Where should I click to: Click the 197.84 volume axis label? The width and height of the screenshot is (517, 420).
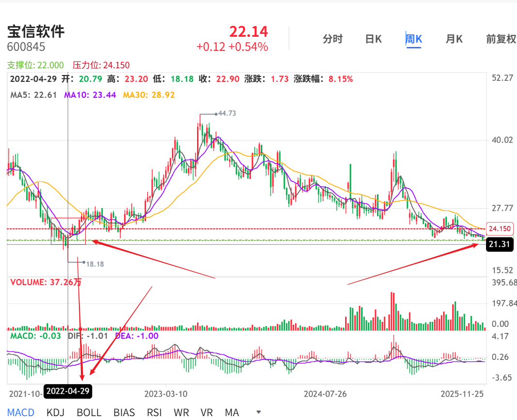pos(504,303)
